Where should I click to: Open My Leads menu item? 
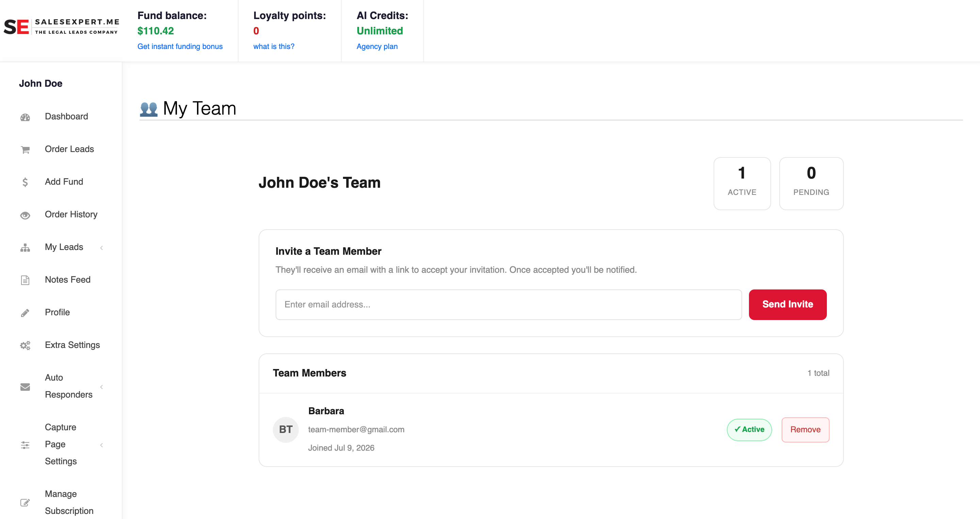(64, 247)
